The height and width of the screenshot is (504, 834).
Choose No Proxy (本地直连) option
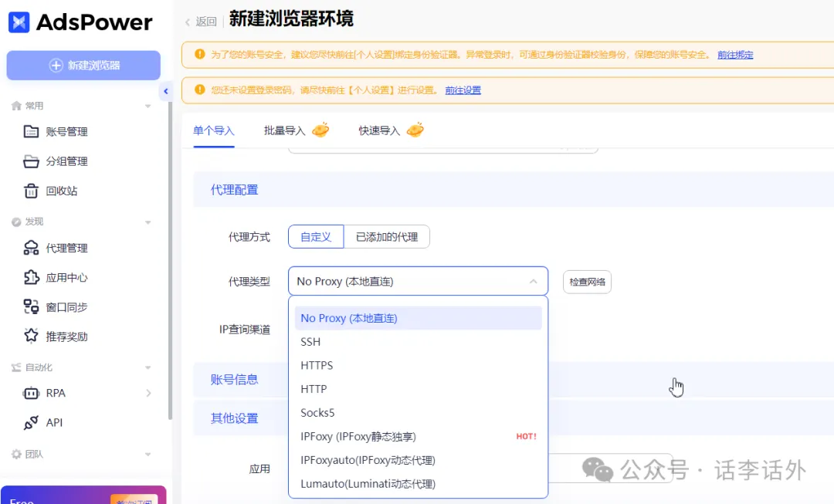(x=418, y=318)
